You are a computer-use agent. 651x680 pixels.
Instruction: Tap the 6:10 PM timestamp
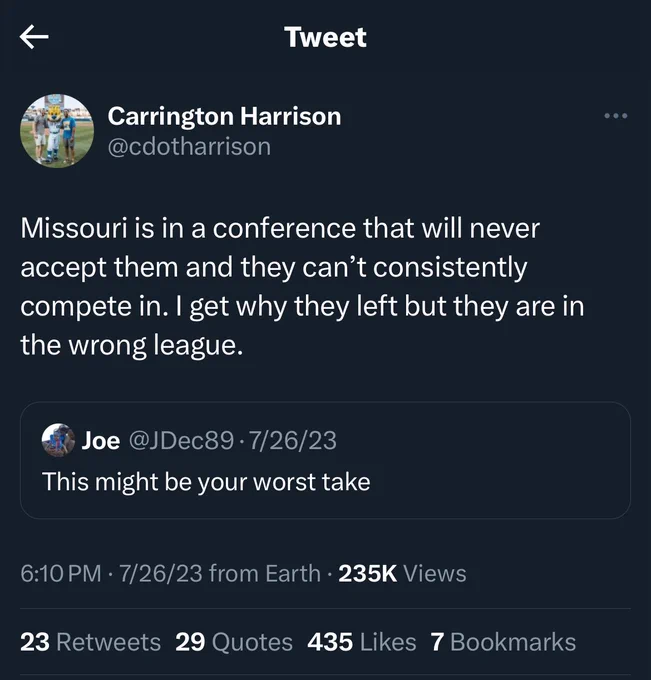pyautogui.click(x=61, y=573)
